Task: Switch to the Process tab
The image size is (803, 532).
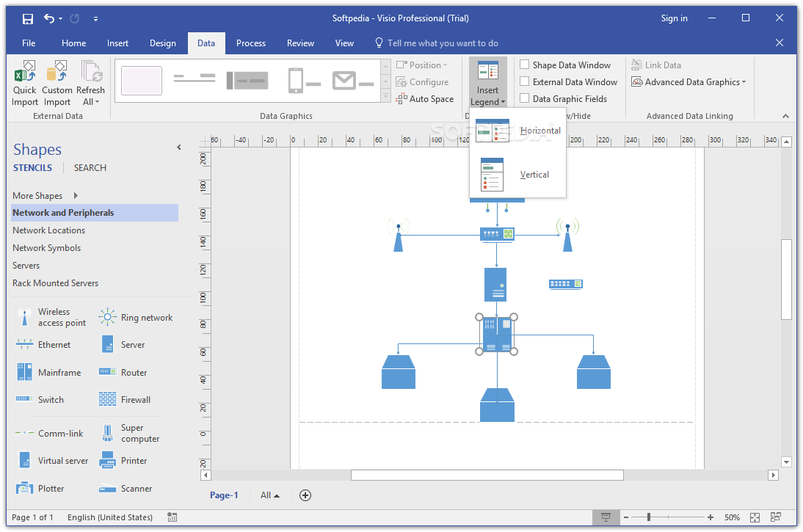Action: point(251,43)
